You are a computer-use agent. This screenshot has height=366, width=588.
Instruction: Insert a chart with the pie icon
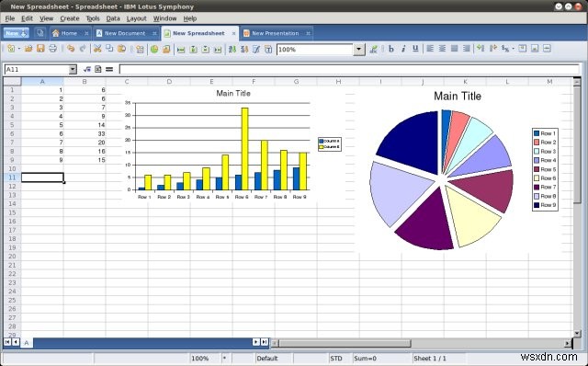click(154, 49)
